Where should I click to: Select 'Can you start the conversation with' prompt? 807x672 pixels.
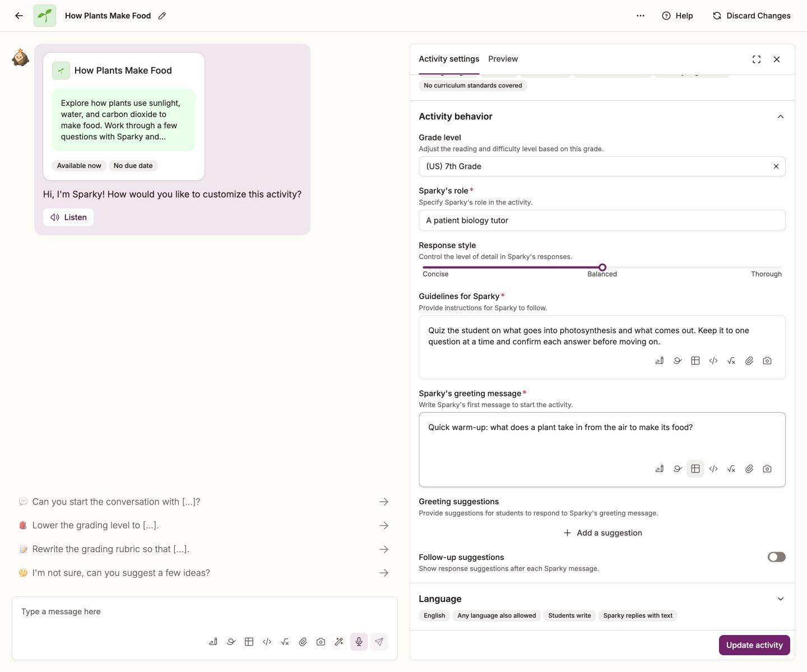point(204,502)
